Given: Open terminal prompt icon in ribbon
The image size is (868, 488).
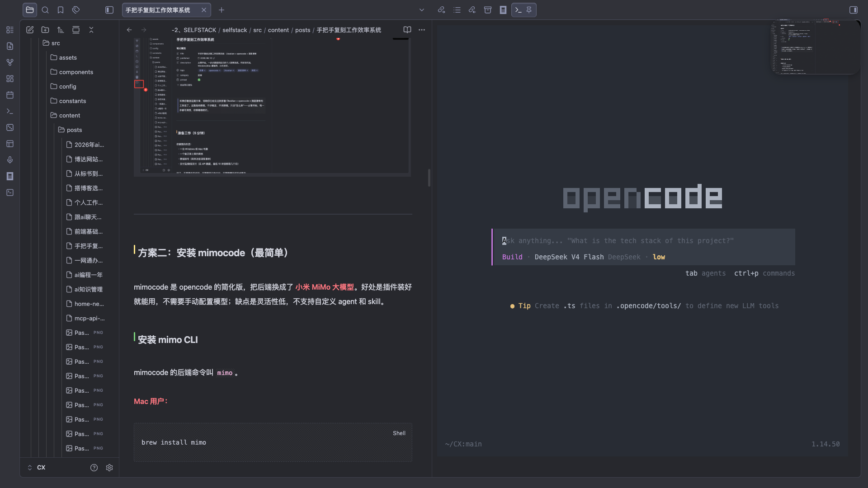Looking at the screenshot, I should (x=10, y=111).
